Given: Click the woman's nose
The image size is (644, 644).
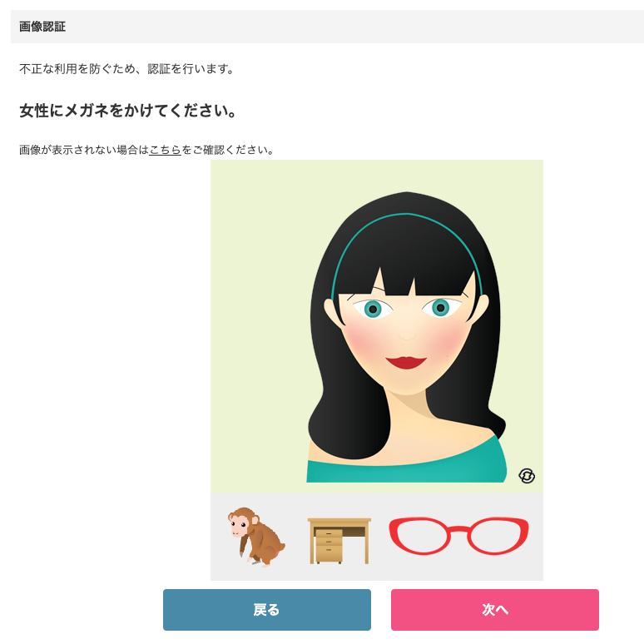Looking at the screenshot, I should click(x=407, y=332).
